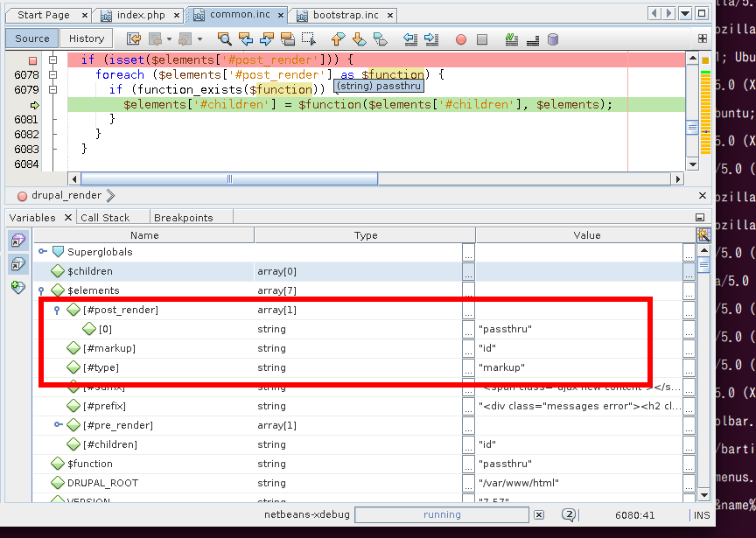Open the Type editor for $children row
Screen dimensions: 756x538
[x=468, y=272]
